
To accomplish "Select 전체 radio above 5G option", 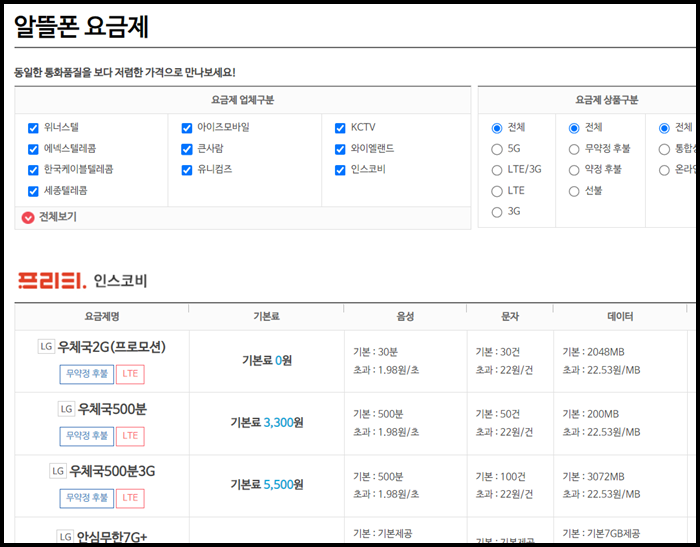I will (x=497, y=128).
